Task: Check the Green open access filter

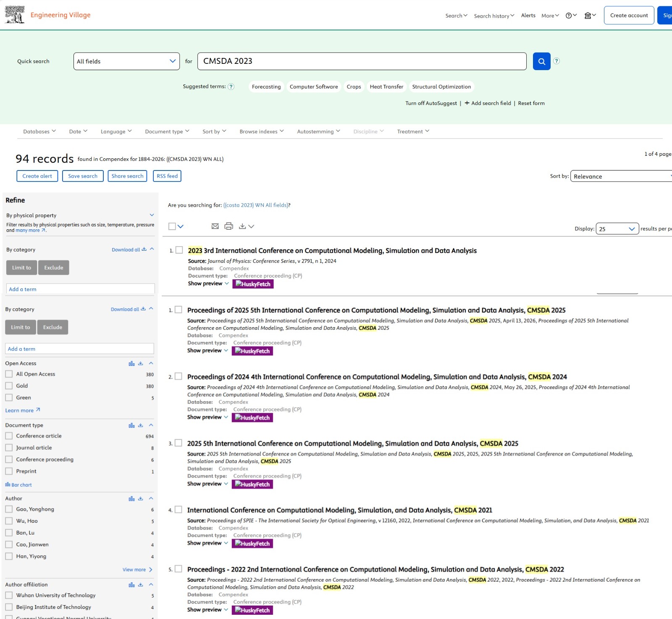Action: click(x=9, y=398)
